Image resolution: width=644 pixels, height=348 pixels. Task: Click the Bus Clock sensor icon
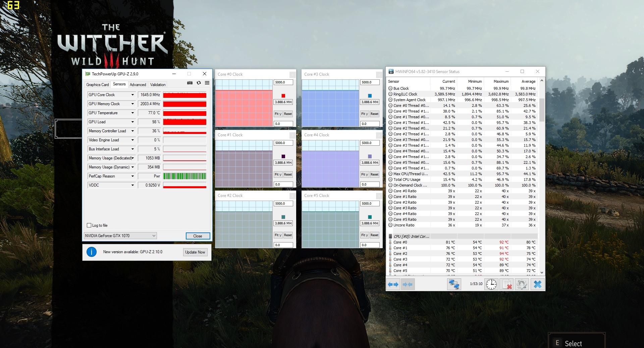click(x=390, y=88)
